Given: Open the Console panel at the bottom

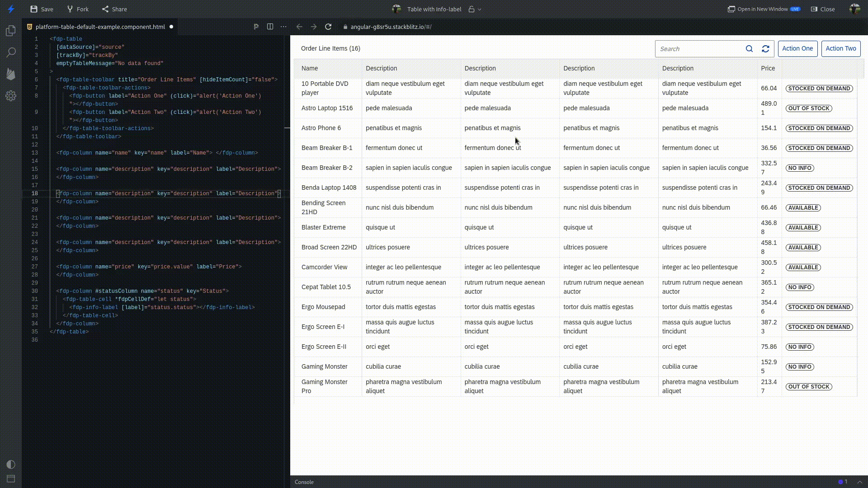Looking at the screenshot, I should [304, 482].
